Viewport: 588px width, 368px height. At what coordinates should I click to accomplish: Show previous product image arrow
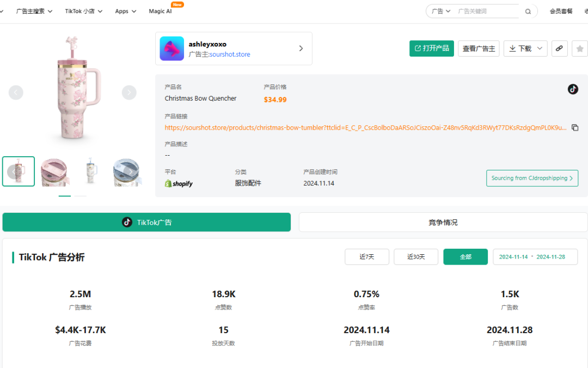[16, 93]
